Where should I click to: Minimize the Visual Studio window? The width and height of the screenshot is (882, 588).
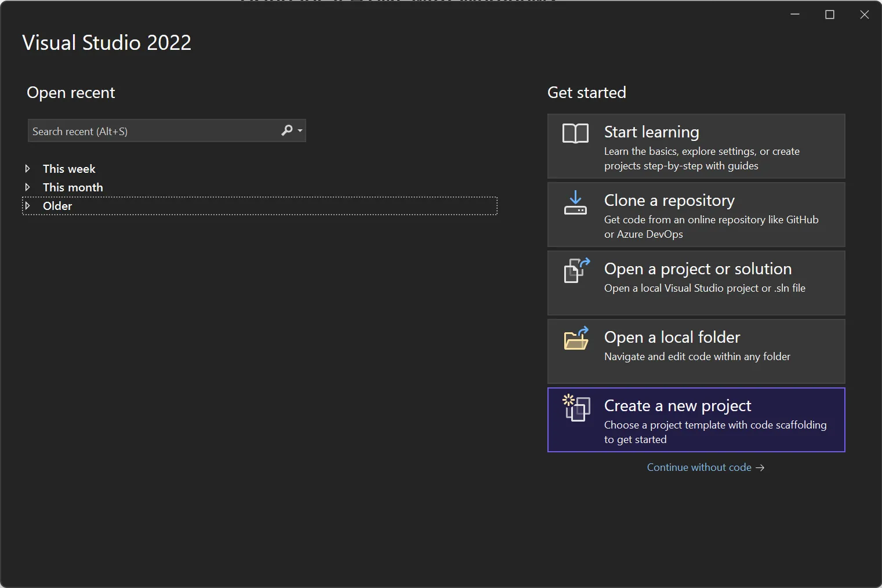794,14
